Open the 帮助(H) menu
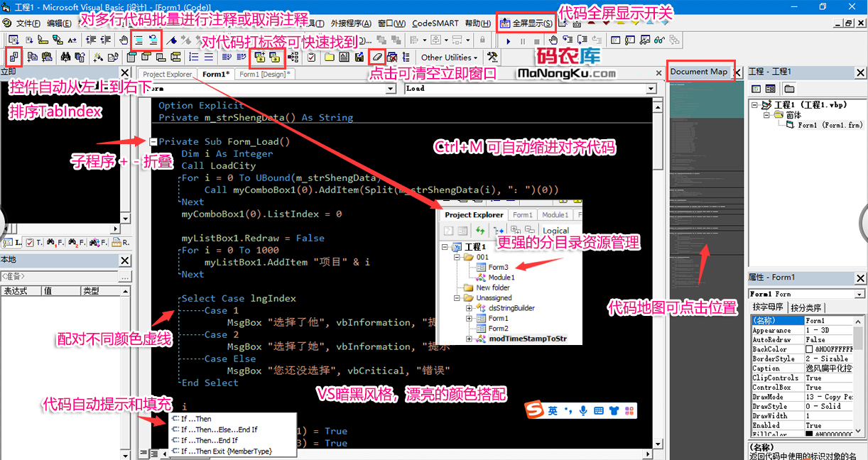This screenshot has height=460, width=868. [477, 23]
